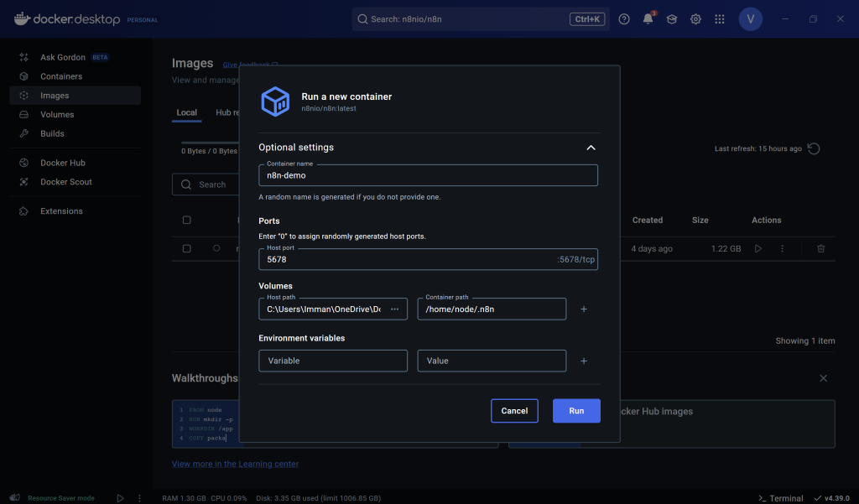This screenshot has width=859, height=504.
Task: Toggle the select-all images checkbox
Action: [187, 221]
